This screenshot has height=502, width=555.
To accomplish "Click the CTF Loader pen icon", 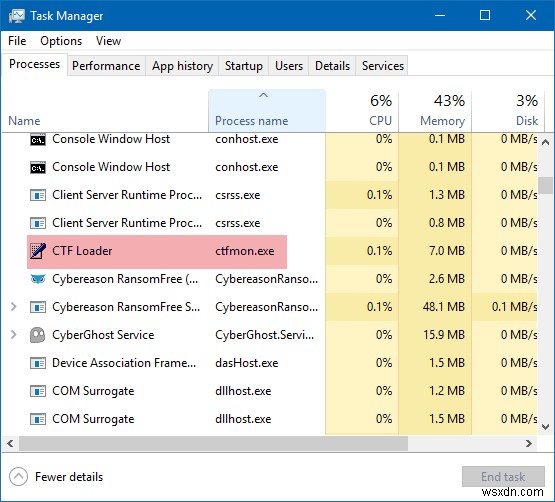I will (x=38, y=251).
